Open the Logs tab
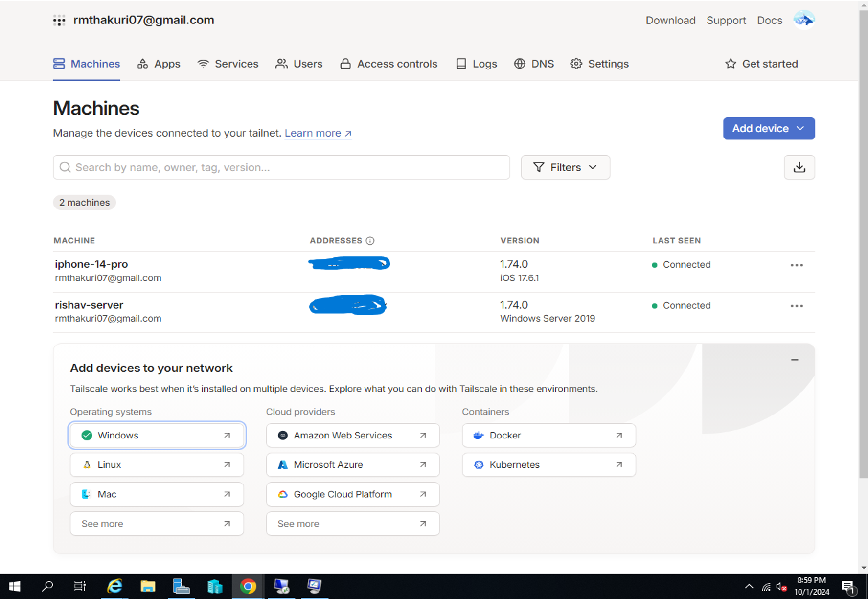 476,64
